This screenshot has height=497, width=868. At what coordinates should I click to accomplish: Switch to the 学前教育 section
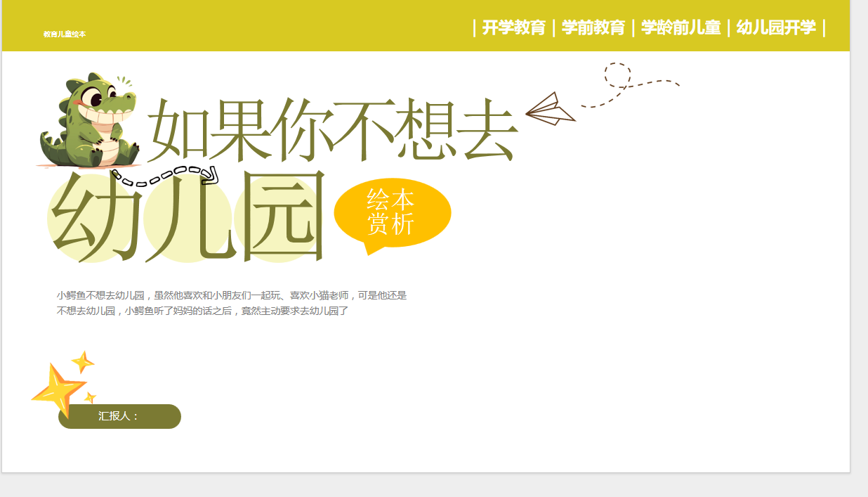593,27
